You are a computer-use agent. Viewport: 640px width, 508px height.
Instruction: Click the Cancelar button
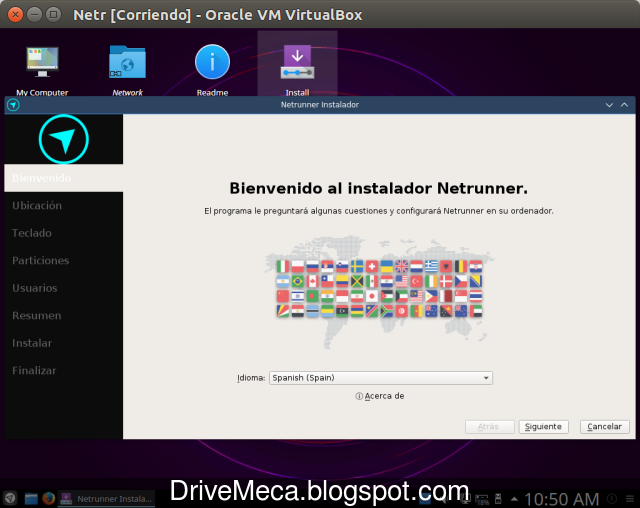604,427
